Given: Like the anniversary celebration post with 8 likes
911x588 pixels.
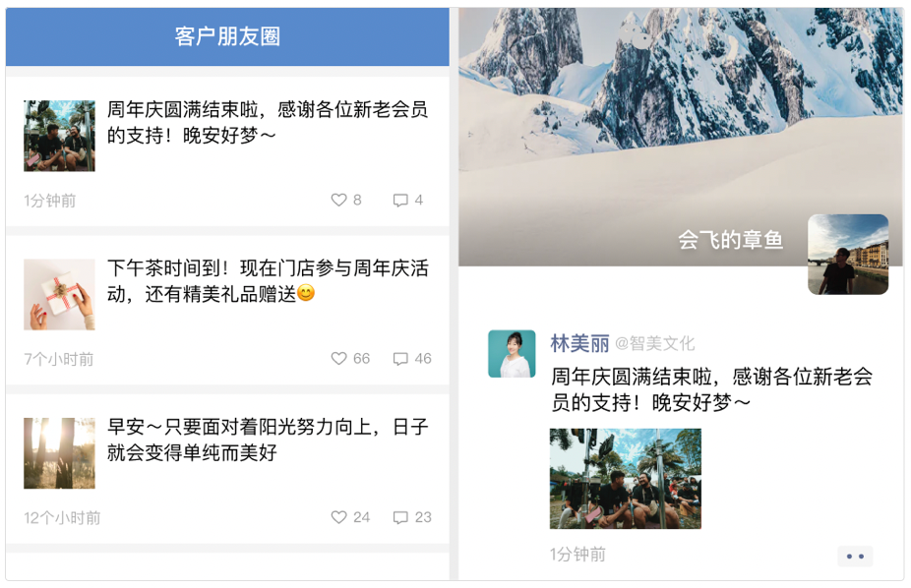Looking at the screenshot, I should click(338, 201).
